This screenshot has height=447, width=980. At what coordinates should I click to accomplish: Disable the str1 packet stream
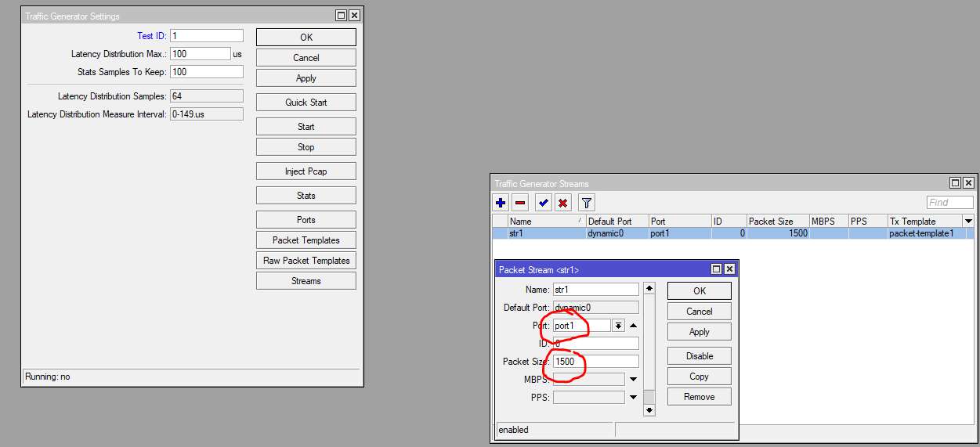coord(700,356)
